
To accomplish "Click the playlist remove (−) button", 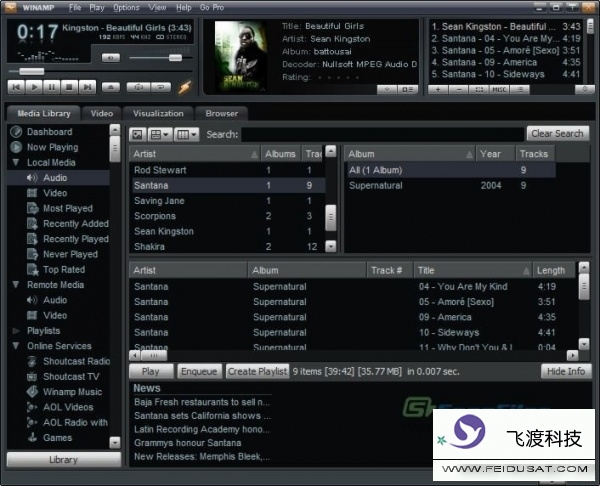I will pyautogui.click(x=459, y=90).
